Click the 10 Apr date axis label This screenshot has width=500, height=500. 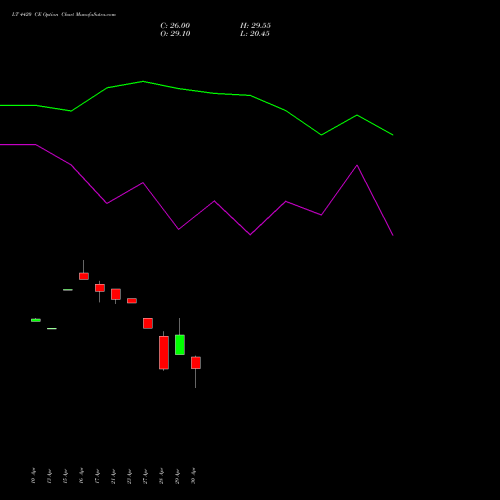click(x=33, y=476)
